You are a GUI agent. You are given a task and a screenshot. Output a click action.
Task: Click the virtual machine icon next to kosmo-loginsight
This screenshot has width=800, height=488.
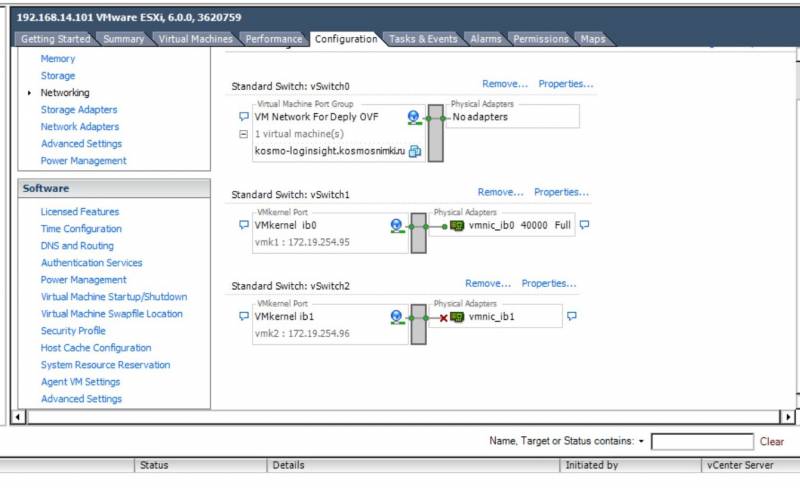pyautogui.click(x=415, y=151)
